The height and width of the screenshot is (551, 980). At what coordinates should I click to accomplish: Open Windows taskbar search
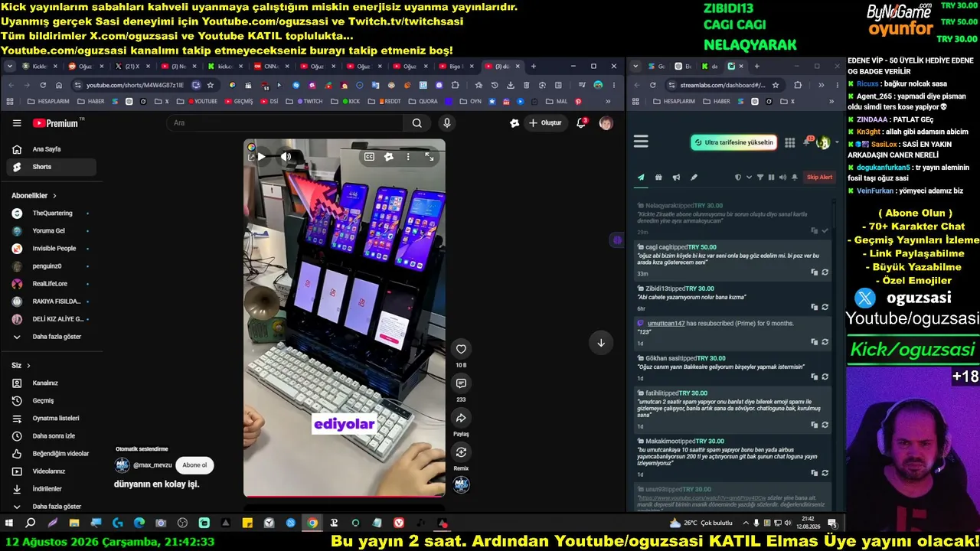tap(31, 523)
